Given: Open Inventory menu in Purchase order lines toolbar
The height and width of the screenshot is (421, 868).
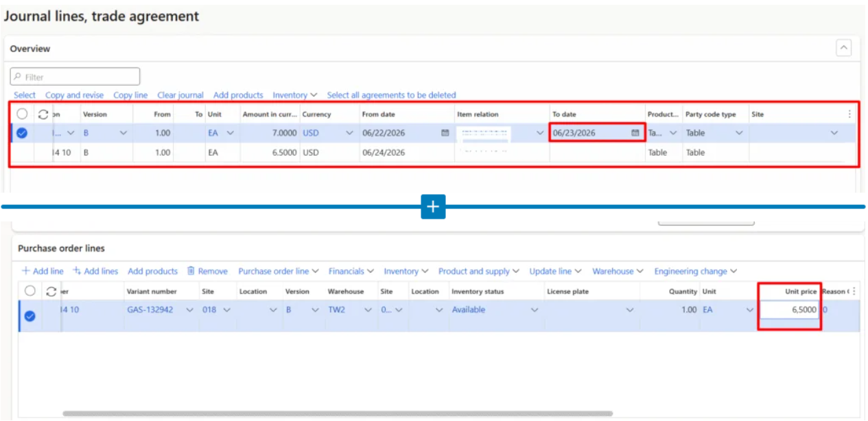Looking at the screenshot, I should (406, 272).
